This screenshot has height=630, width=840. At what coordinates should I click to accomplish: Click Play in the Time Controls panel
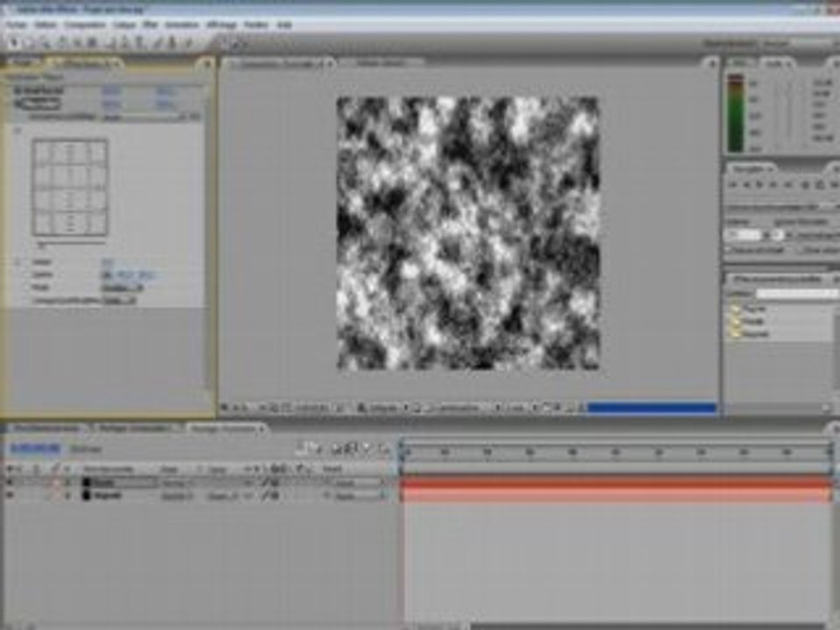760,185
